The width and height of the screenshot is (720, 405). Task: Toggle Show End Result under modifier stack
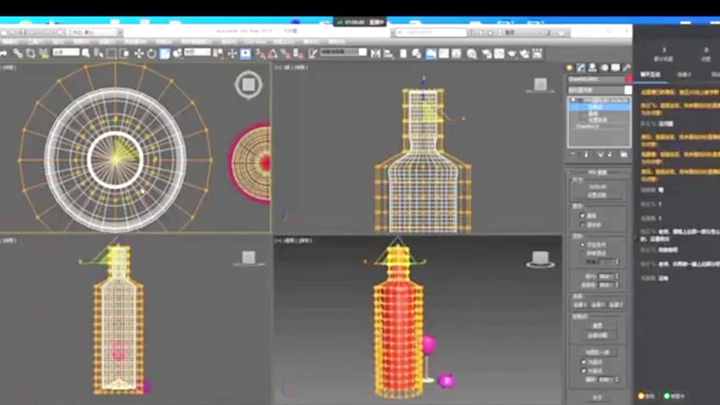coord(586,155)
